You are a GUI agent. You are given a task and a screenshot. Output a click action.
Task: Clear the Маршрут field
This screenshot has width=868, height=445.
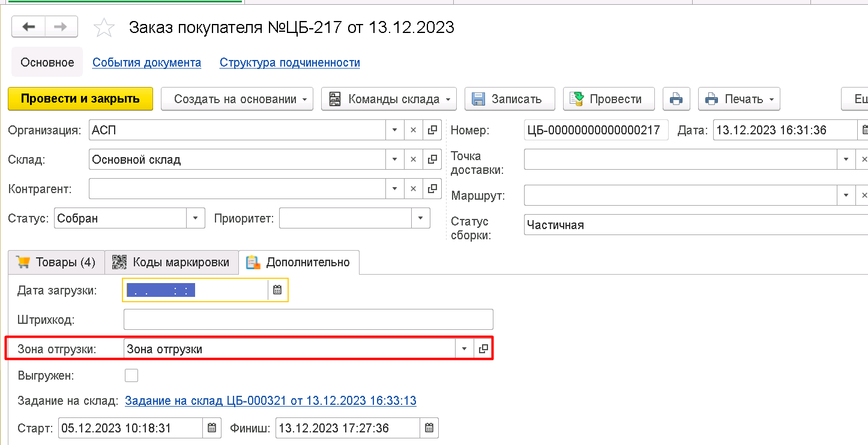[863, 195]
